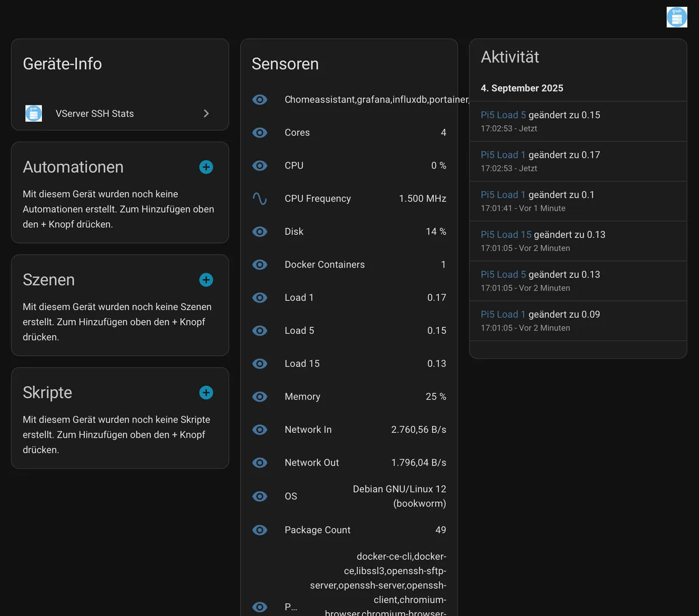Image resolution: width=699 pixels, height=616 pixels.
Task: Click the OS sensor label
Action: coord(291,497)
